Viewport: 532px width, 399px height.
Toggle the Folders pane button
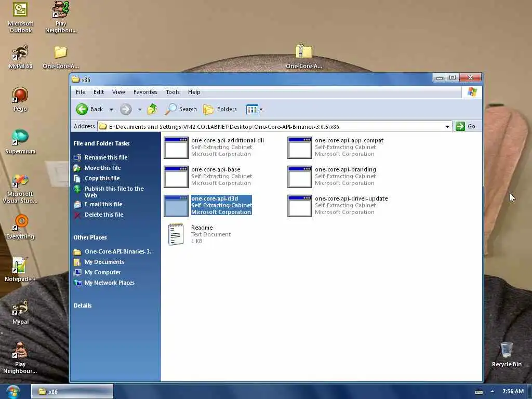(220, 109)
